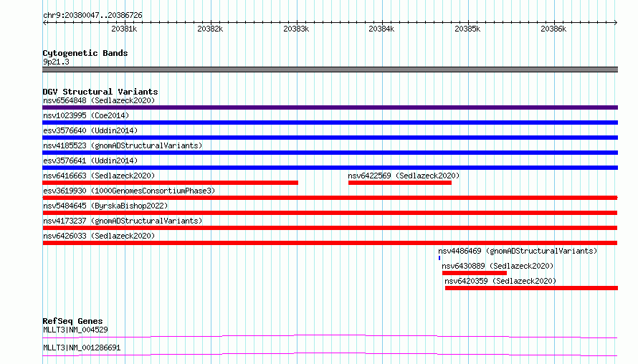The height and width of the screenshot is (364, 638).
Task: Open nsv6422569 (Sedlazeck2020) label
Action: tap(404, 176)
